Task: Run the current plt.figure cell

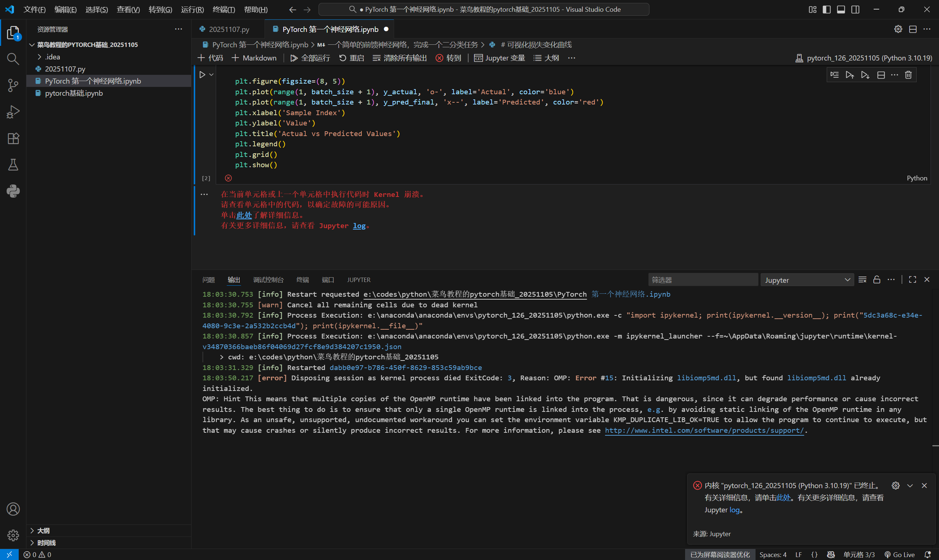Action: pyautogui.click(x=203, y=74)
